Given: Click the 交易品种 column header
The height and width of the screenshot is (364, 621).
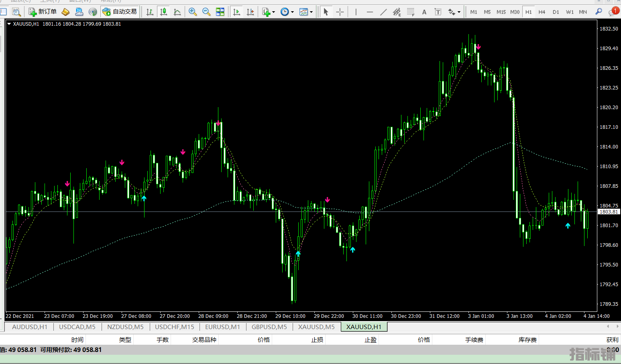Looking at the screenshot, I should click(x=204, y=340).
